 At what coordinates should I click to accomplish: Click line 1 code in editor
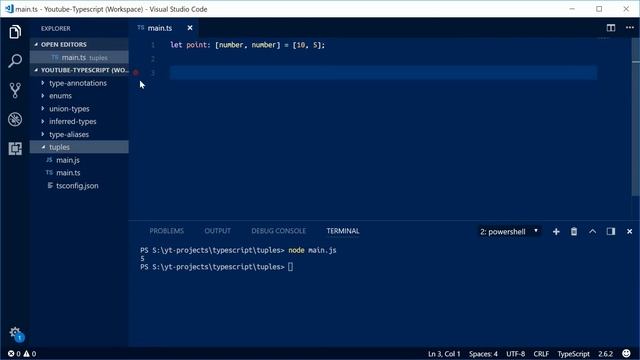pos(247,45)
